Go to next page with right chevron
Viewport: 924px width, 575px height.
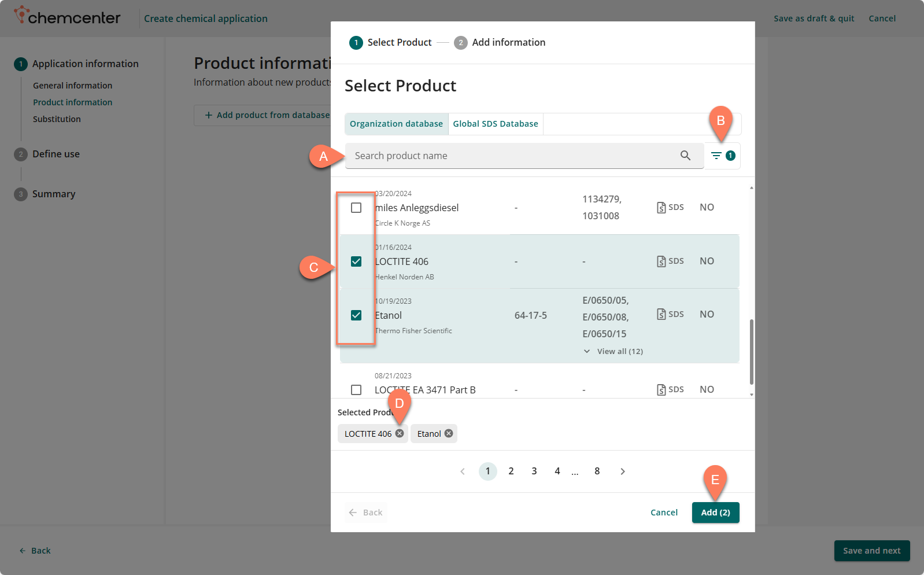(x=623, y=471)
